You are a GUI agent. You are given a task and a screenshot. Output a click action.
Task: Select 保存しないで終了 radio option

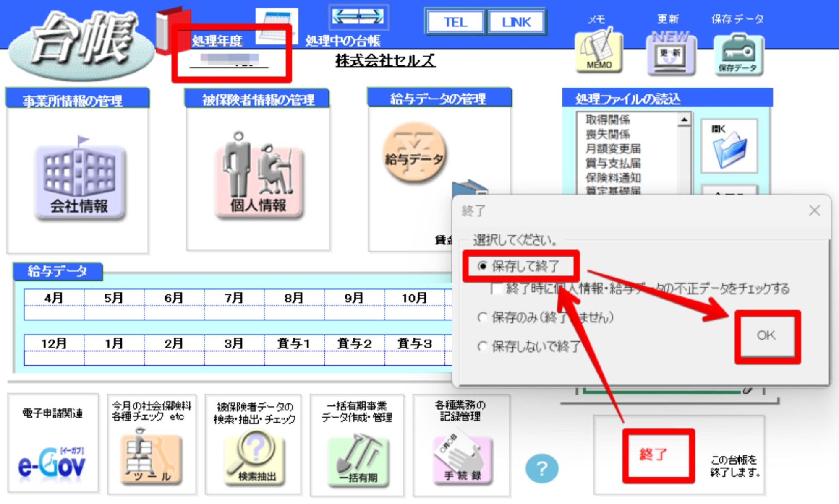529,346
